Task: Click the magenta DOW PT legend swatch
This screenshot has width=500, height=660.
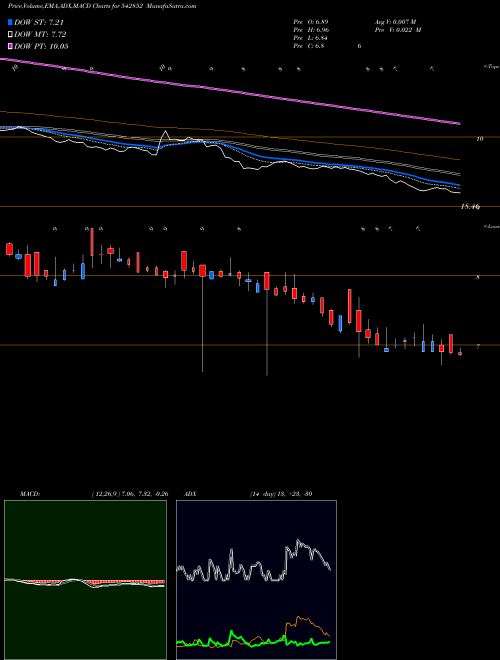Action: click(x=10, y=46)
